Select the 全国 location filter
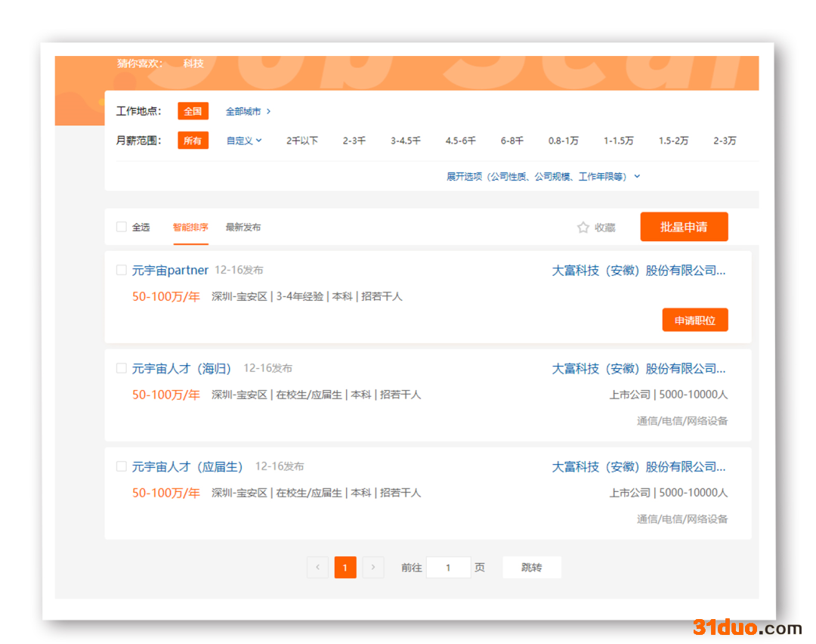 [193, 111]
